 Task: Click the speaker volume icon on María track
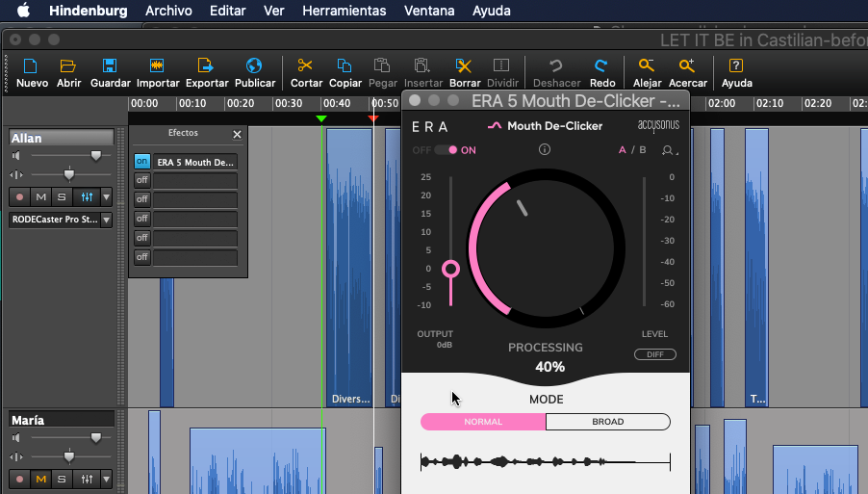pos(16,438)
